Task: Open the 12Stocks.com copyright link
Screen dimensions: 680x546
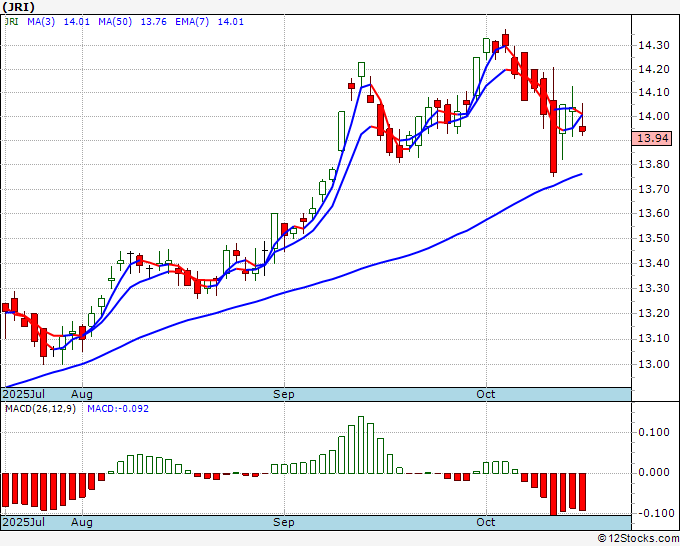Action: click(638, 539)
